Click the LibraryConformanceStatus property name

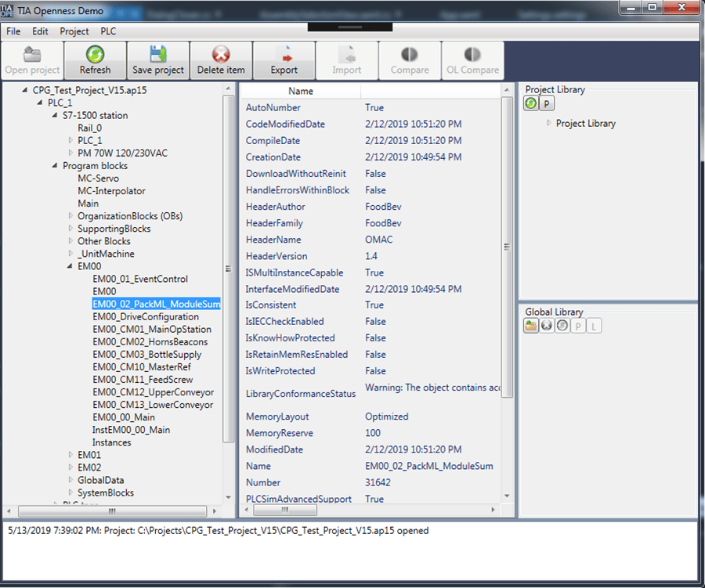(301, 393)
